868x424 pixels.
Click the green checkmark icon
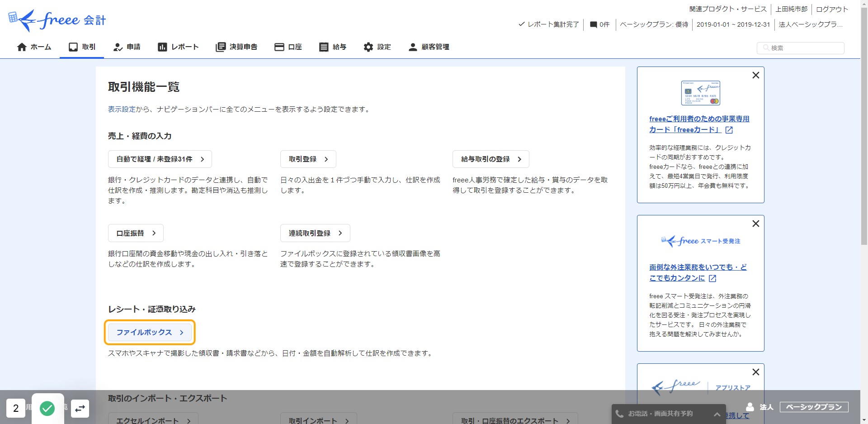tap(47, 409)
